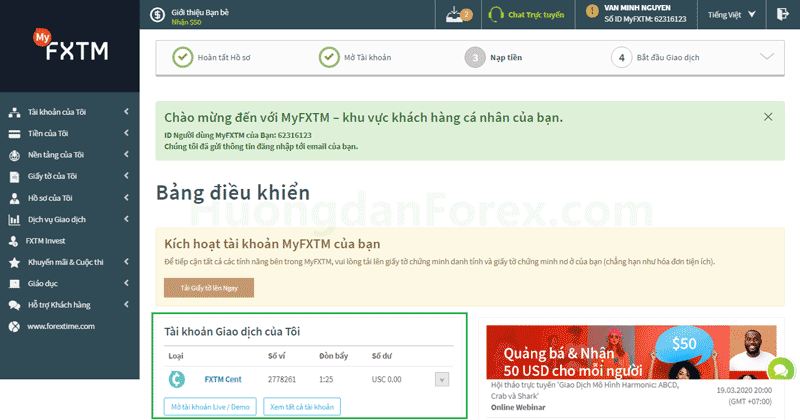The width and height of the screenshot is (800, 420).
Task: Click the Hồ sơ của Tôi person icon
Action: pos(14,199)
